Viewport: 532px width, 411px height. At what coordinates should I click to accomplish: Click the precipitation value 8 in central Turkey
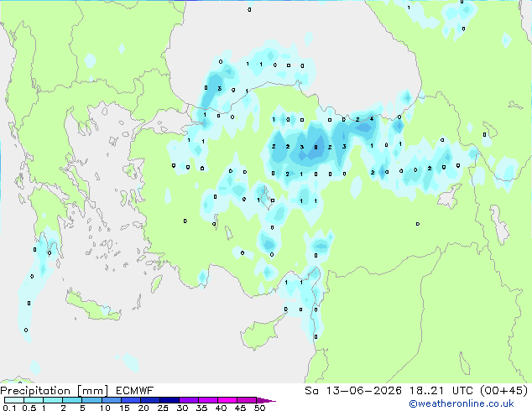coord(316,147)
